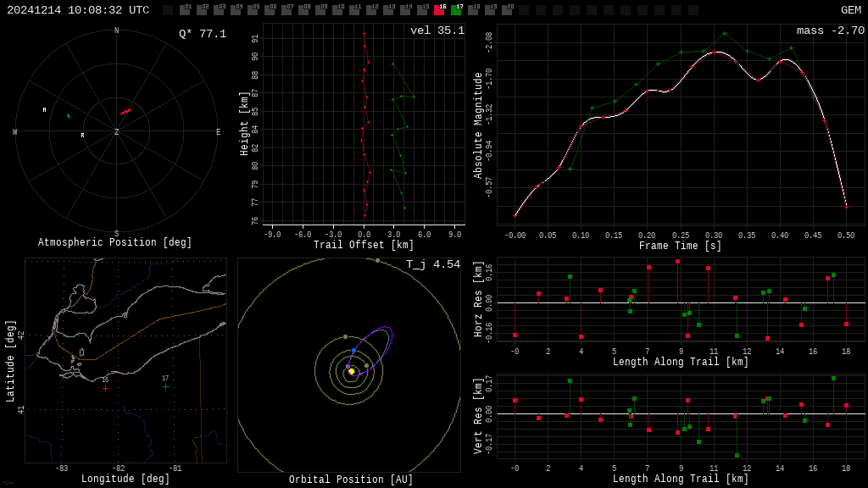Image resolution: width=868 pixels, height=488 pixels.
Task: Click station indicator 04 in top bar
Action: [x=236, y=9]
